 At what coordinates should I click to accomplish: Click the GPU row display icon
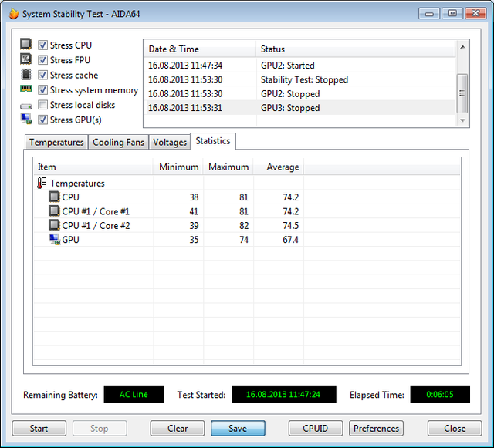(x=54, y=240)
